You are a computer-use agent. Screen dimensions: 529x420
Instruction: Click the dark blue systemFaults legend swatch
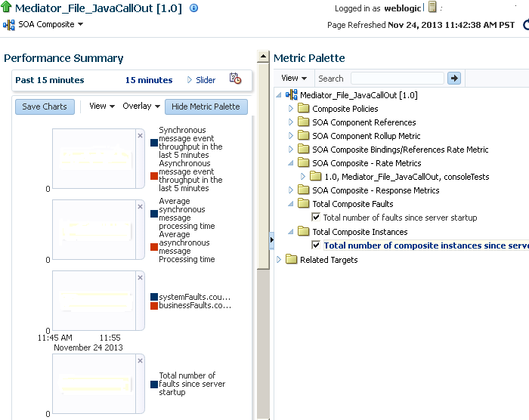(x=154, y=297)
